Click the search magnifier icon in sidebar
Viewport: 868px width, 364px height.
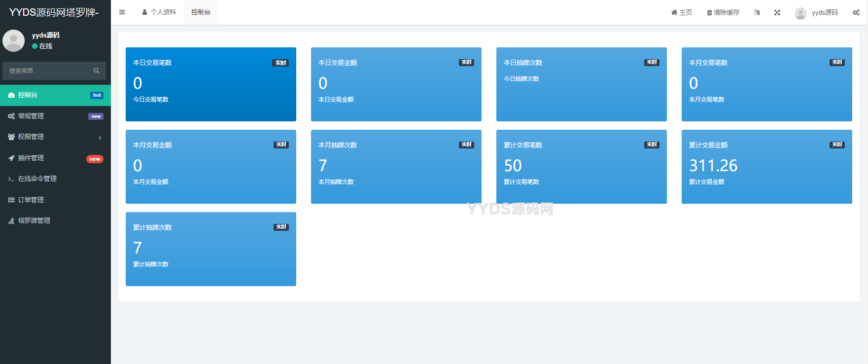click(x=96, y=71)
